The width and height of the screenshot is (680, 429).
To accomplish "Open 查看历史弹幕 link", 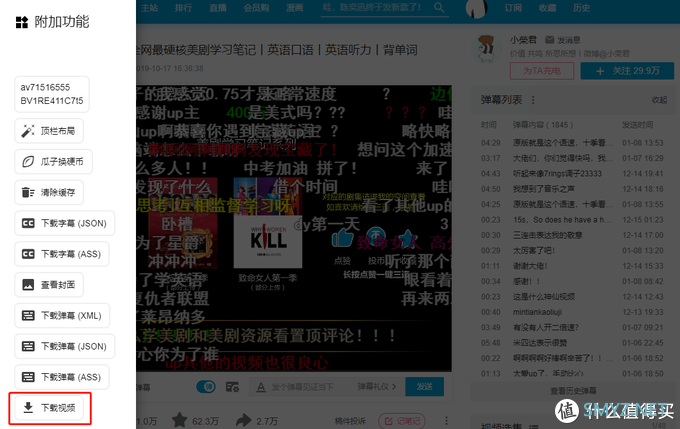I will (573, 391).
